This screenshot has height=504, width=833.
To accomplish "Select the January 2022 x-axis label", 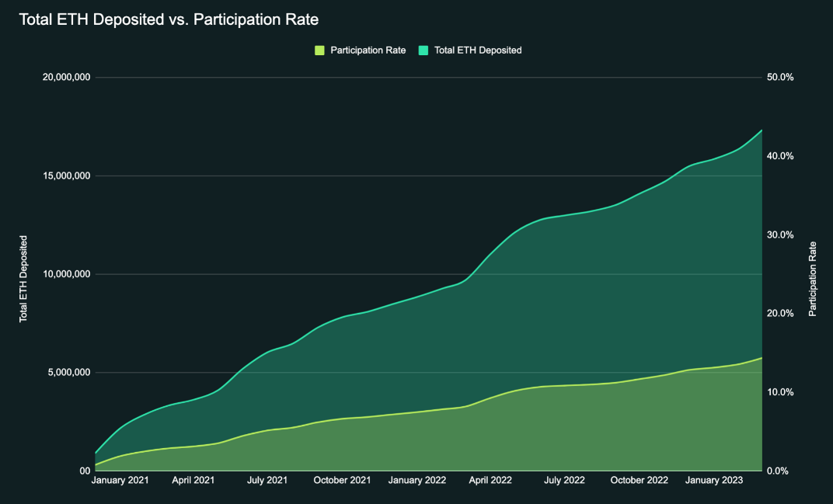I will pyautogui.click(x=417, y=481).
